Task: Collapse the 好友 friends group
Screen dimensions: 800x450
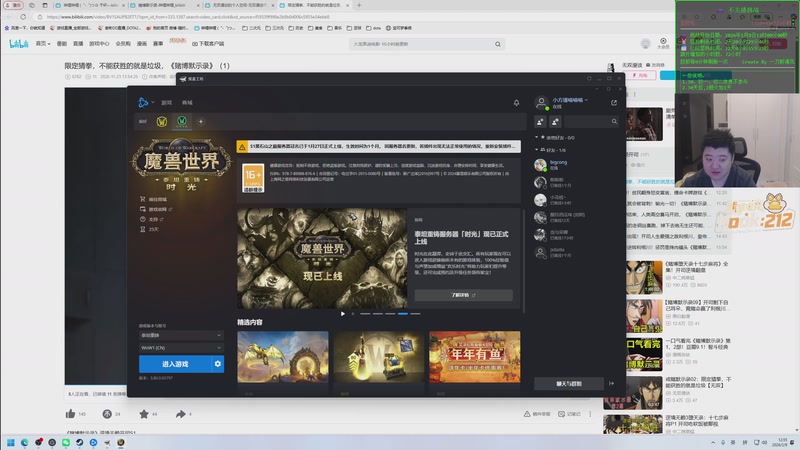Action: point(536,149)
